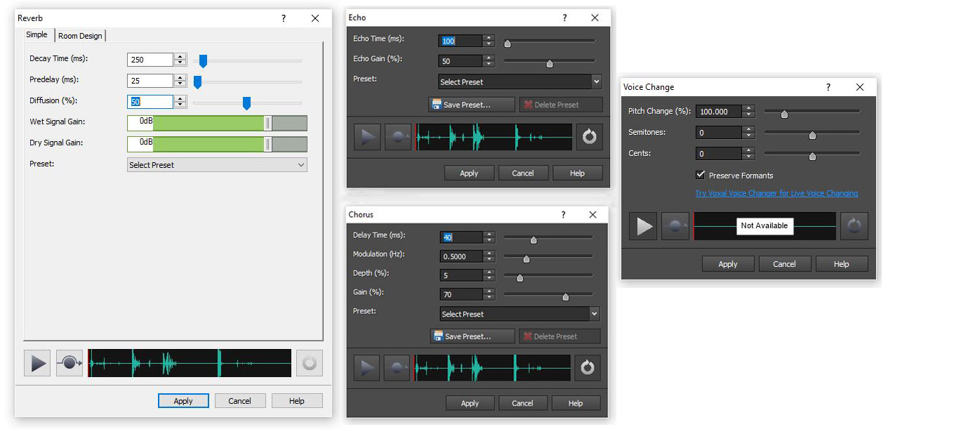Click the play-selection icon in Echo window
The image size is (980, 434).
[398, 137]
